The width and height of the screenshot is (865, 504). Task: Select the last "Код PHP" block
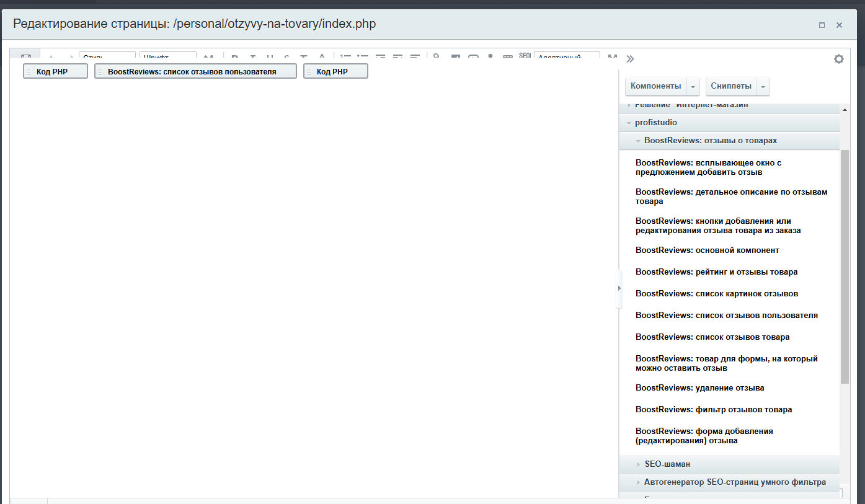point(335,71)
